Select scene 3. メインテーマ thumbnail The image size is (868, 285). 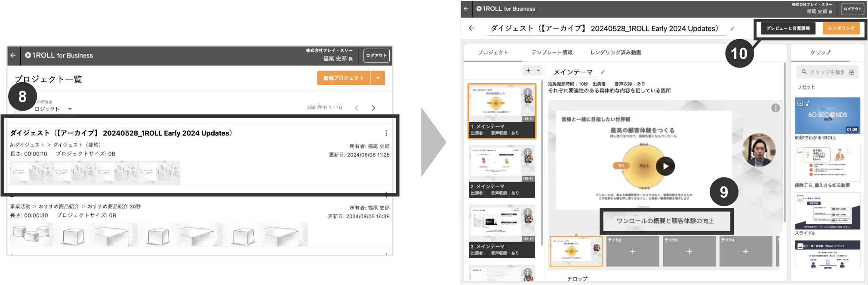502,231
